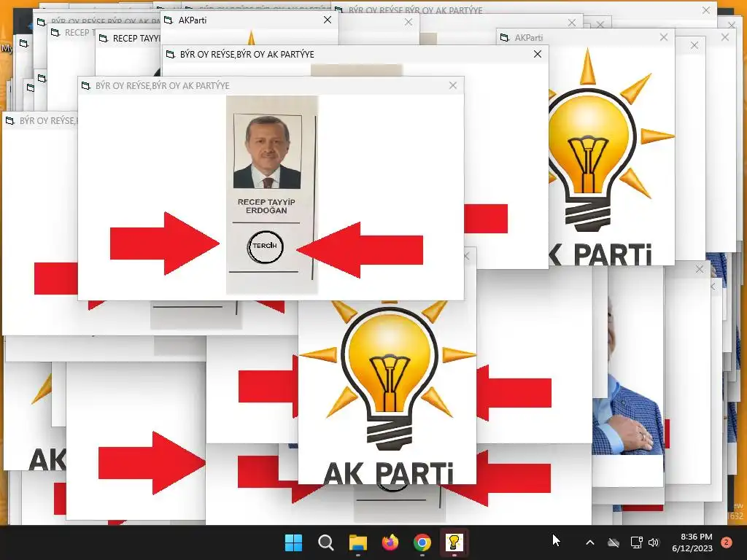Click the Erdoğan portrait photo on the ballot
The width and height of the screenshot is (747, 560).
click(x=267, y=152)
